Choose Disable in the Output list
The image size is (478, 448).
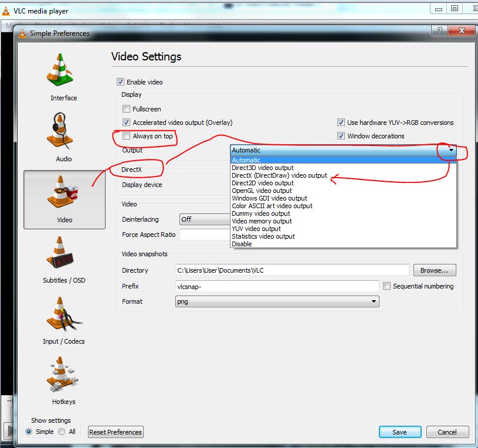pos(343,244)
